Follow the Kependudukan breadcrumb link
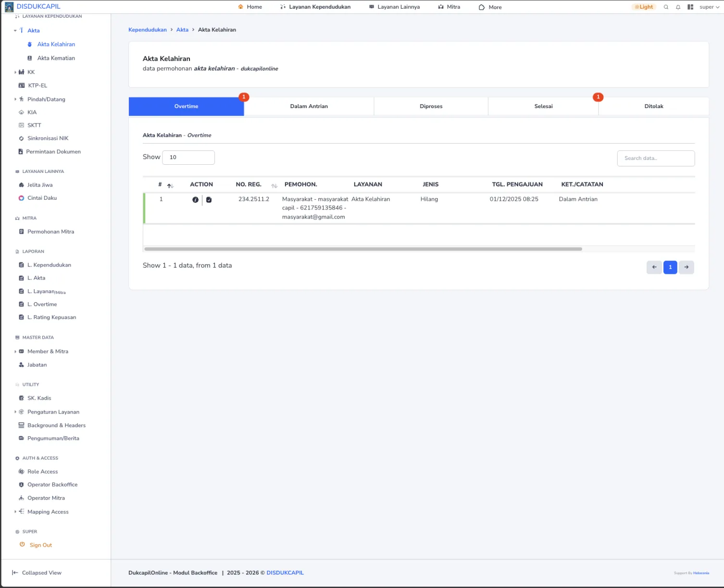Screen dimensions: 724x588 (147, 30)
